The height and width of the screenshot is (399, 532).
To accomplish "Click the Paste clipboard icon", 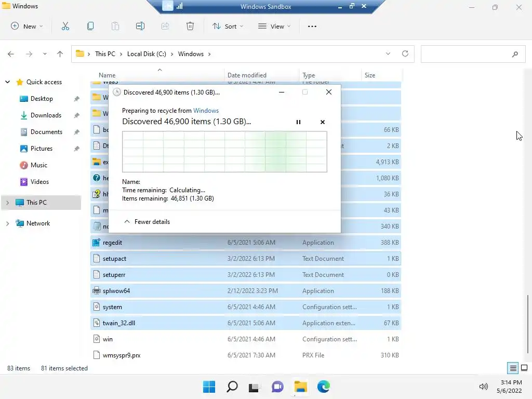I will click(x=115, y=26).
